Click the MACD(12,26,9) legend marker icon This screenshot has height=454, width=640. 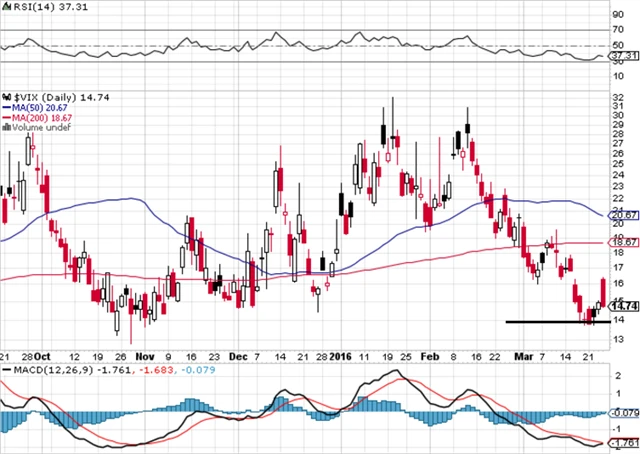tap(5, 369)
